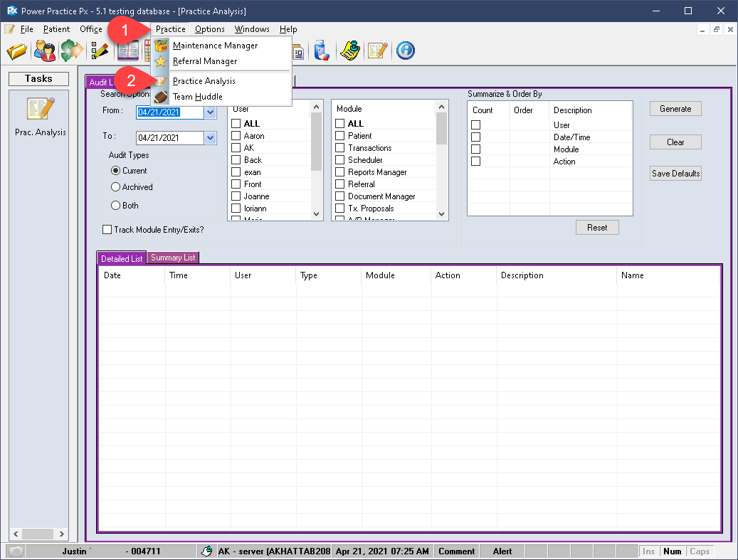Click Alert in the status bar

coord(502,551)
